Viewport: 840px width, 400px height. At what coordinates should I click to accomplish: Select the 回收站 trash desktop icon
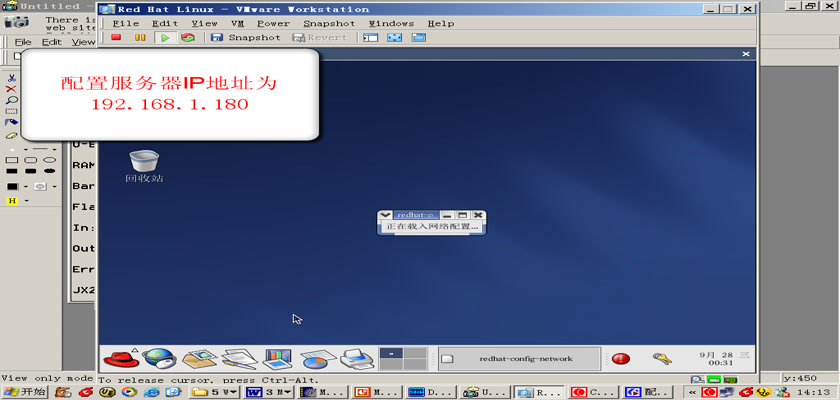click(x=144, y=167)
